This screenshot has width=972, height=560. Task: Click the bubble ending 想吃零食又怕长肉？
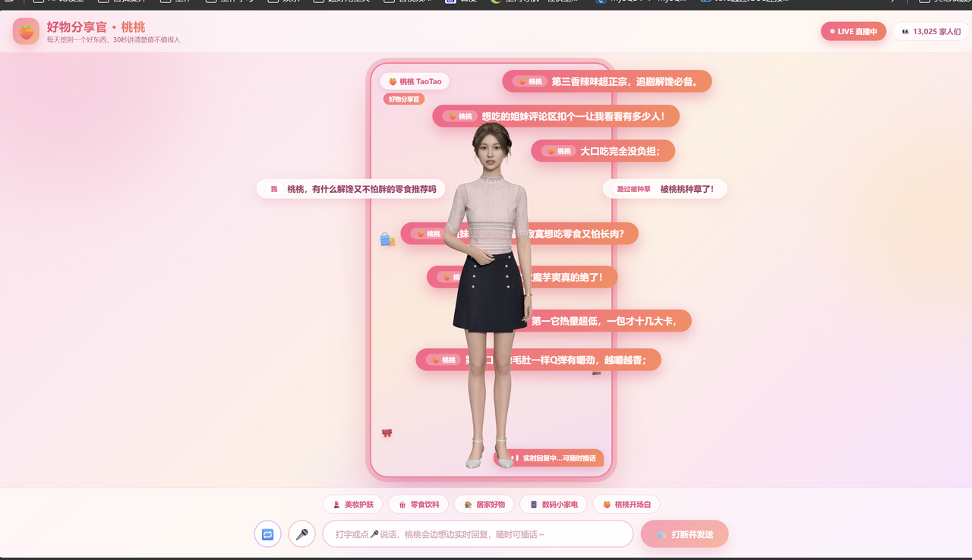pyautogui.click(x=519, y=234)
